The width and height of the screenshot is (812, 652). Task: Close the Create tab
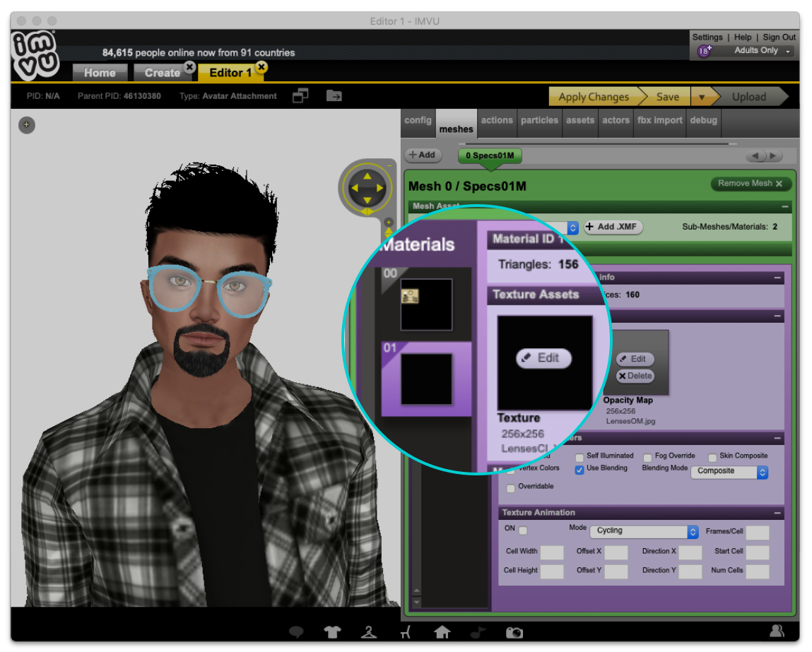point(190,66)
